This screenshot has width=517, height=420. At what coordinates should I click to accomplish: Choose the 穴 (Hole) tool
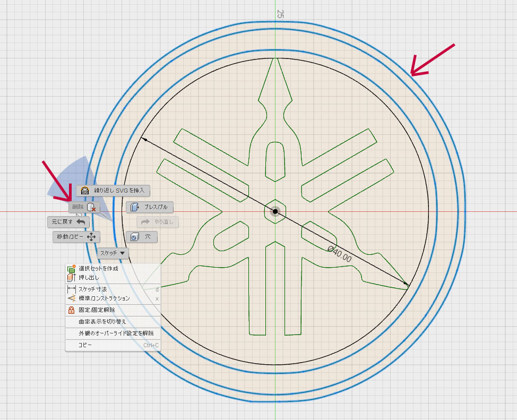pyautogui.click(x=141, y=237)
